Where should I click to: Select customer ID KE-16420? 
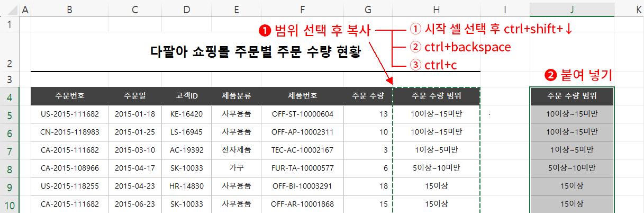click(186, 114)
